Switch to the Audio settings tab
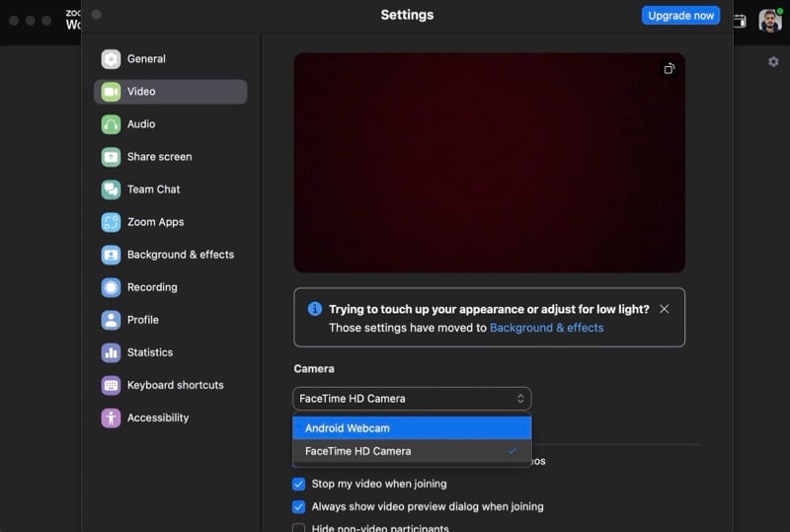 point(170,124)
